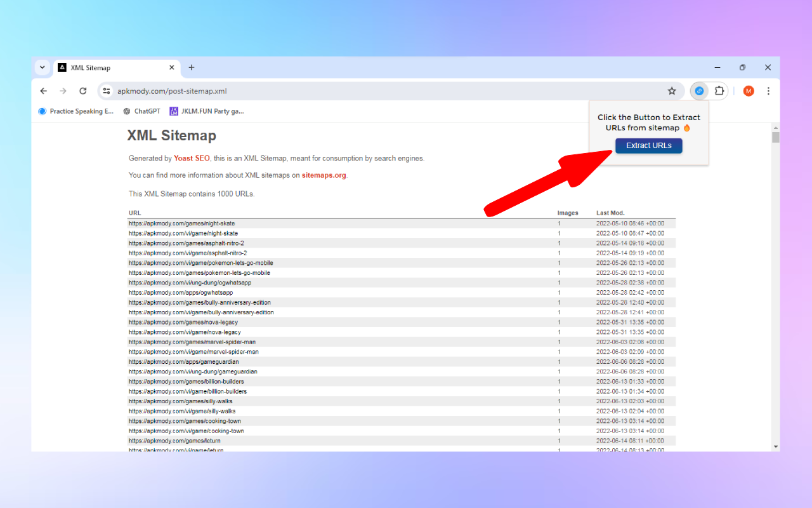
Task: Open the Practice Speaking E... bookmark
Action: 76,111
